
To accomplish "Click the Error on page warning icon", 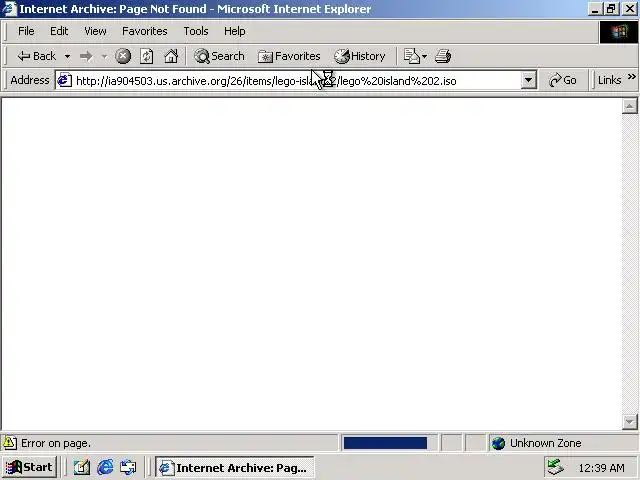I will [10, 443].
